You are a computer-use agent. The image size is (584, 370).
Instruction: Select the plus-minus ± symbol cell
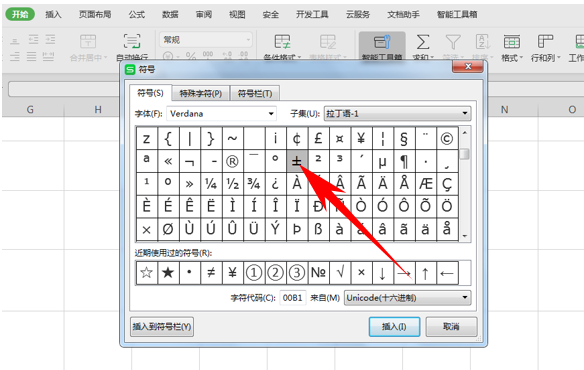point(297,161)
